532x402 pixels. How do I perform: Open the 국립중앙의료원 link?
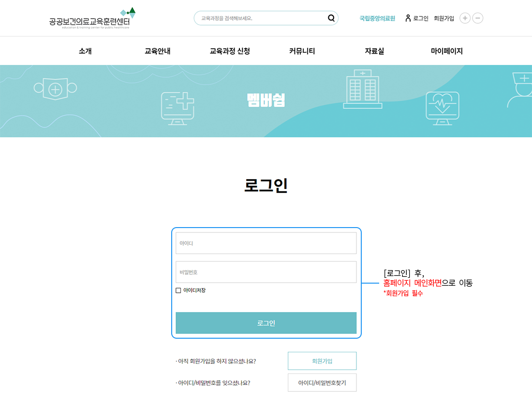[x=377, y=18]
